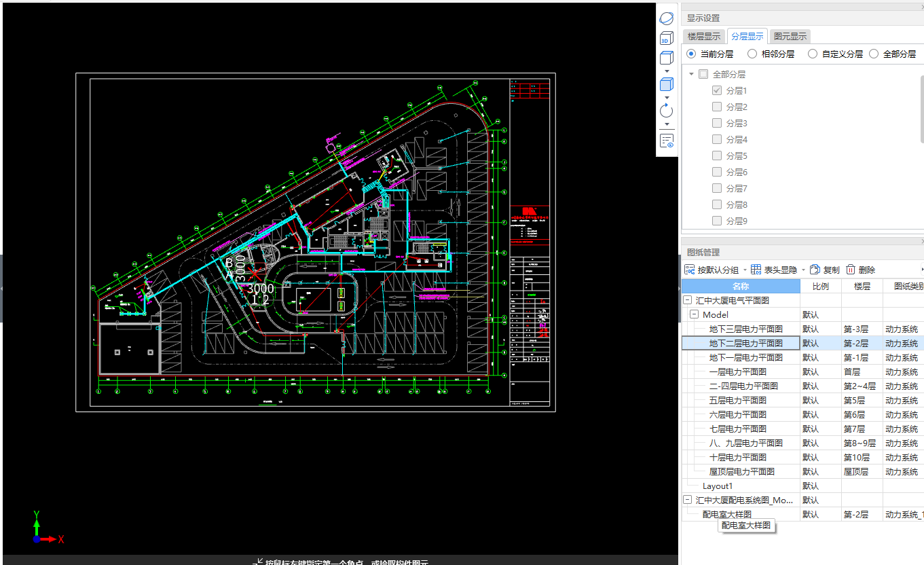The width and height of the screenshot is (924, 565).
Task: Open the display settings list-eye icon
Action: pos(667,141)
